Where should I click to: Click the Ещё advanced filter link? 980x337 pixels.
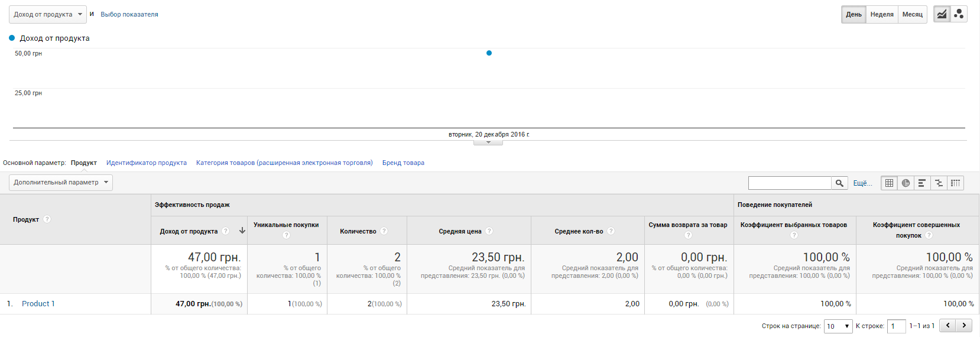point(862,183)
